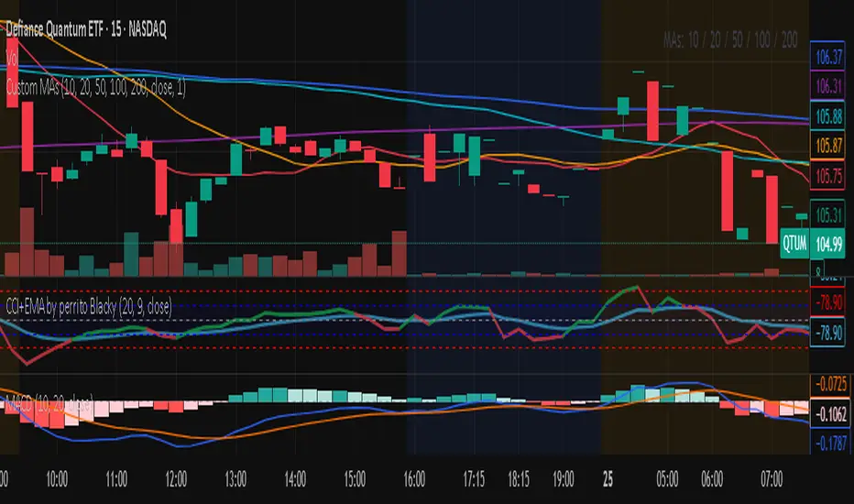Click the 18:15 time axis label
Screen dimensions: 854x504
coord(519,479)
